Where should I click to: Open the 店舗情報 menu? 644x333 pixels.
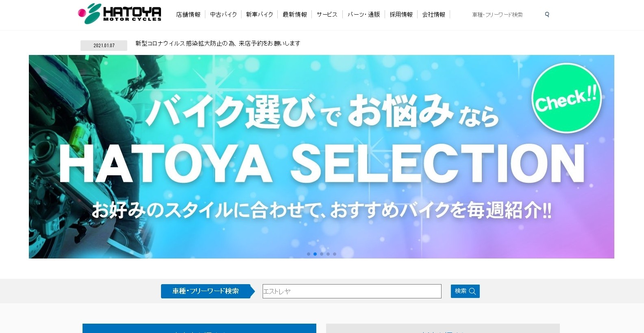188,15
